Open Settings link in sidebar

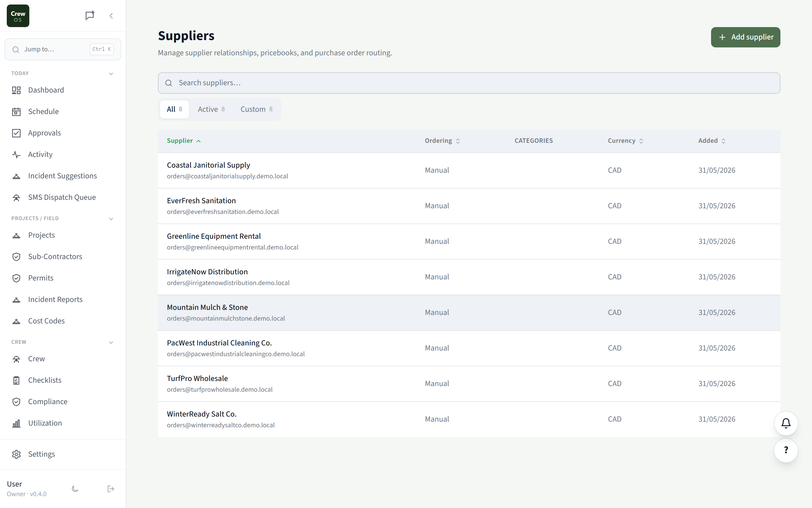coord(63,454)
